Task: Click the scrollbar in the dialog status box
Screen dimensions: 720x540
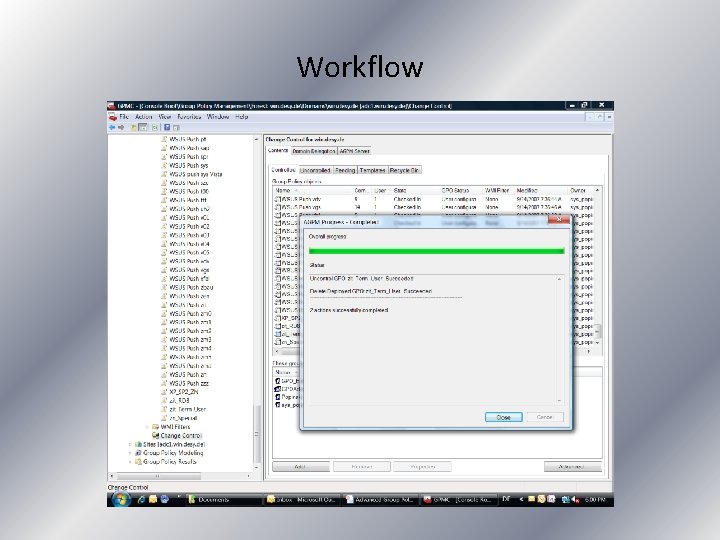Action: click(559, 340)
